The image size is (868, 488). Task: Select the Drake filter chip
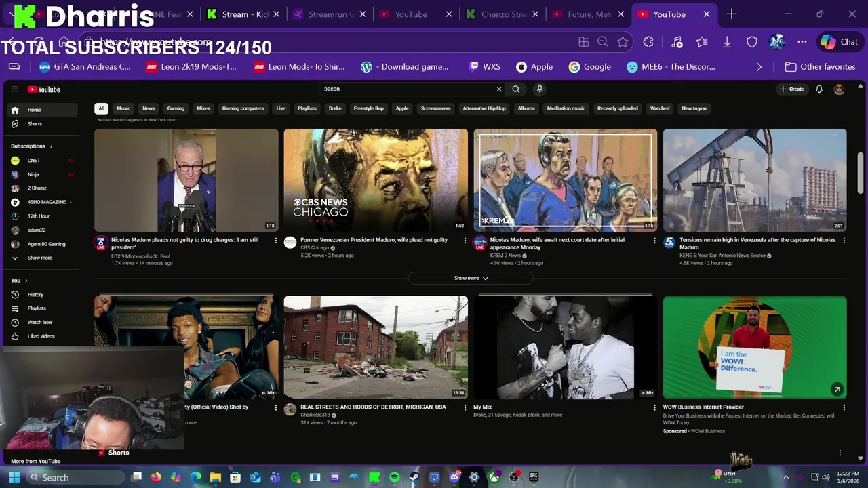click(335, 108)
